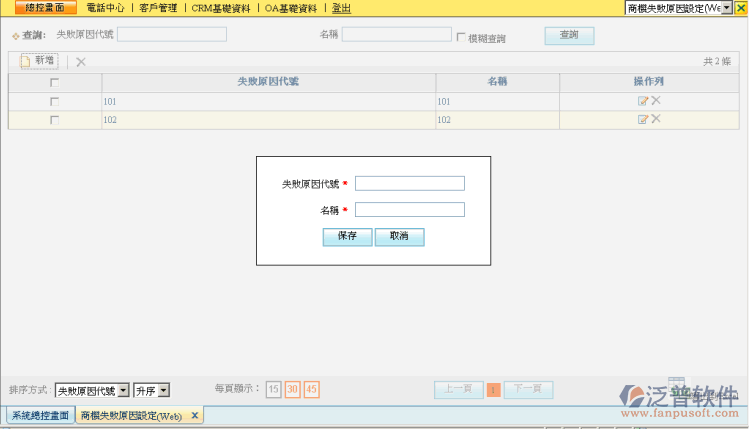This screenshot has height=429, width=749.
Task: Click the delete icon for row 102
Action: pos(656,119)
